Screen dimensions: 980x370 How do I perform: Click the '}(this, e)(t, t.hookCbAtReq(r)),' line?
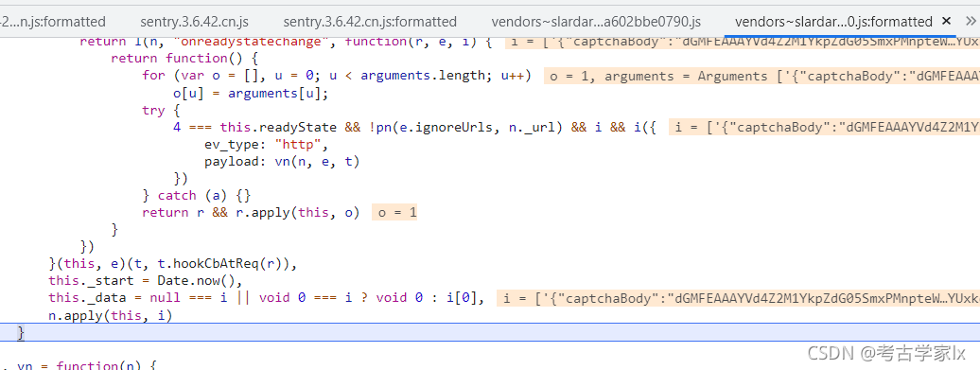pos(172,264)
